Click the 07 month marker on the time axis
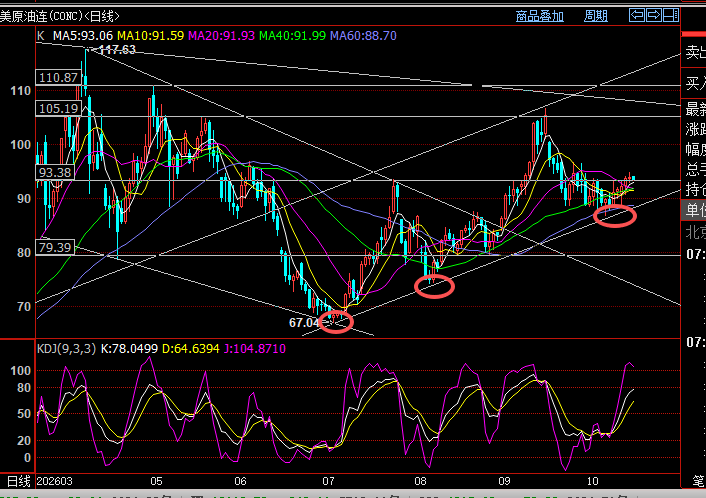This screenshot has width=706, height=498. pos(328,481)
